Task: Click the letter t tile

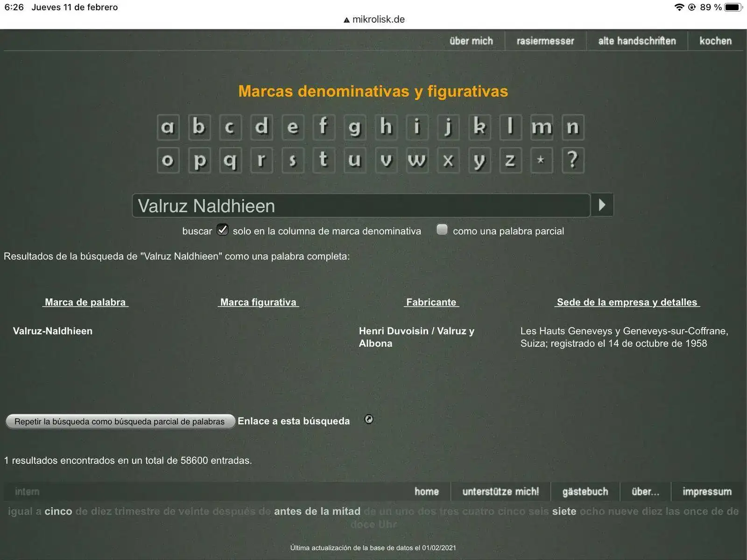Action: pyautogui.click(x=324, y=161)
